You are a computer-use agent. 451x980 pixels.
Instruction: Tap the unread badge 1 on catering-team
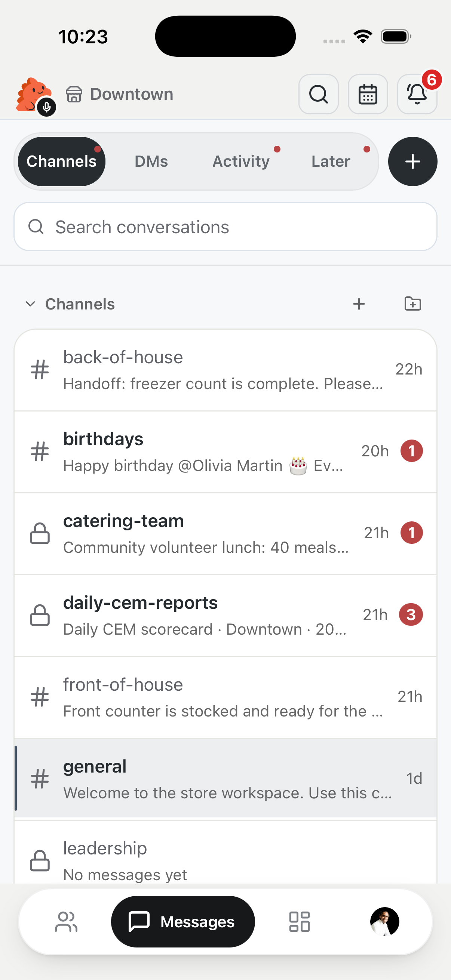point(411,533)
